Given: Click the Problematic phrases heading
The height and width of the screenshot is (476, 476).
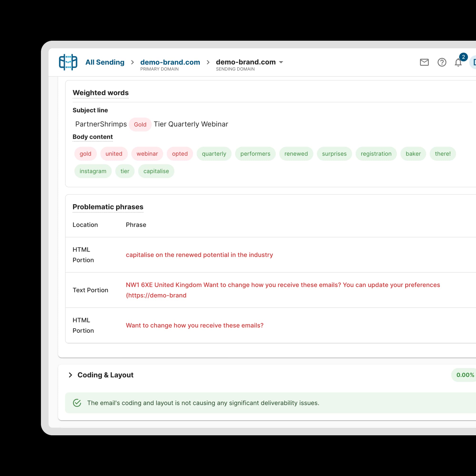Looking at the screenshot, I should click(x=108, y=207).
